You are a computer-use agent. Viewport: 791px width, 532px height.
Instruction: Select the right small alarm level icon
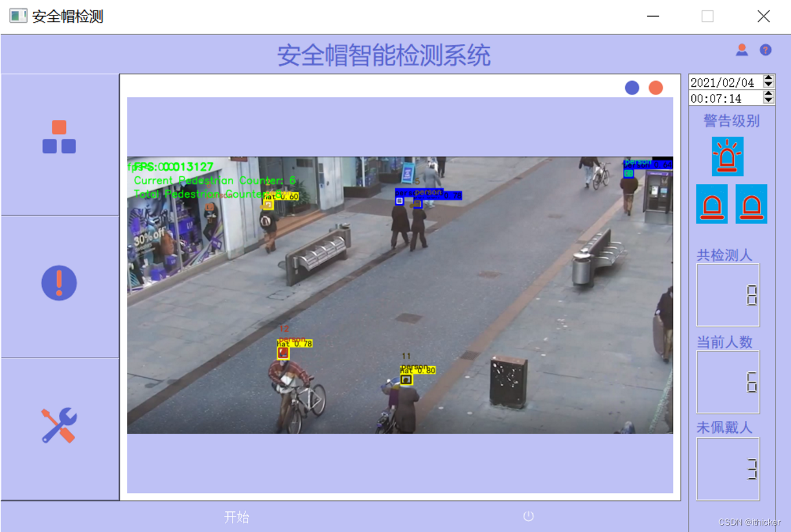[x=751, y=205]
